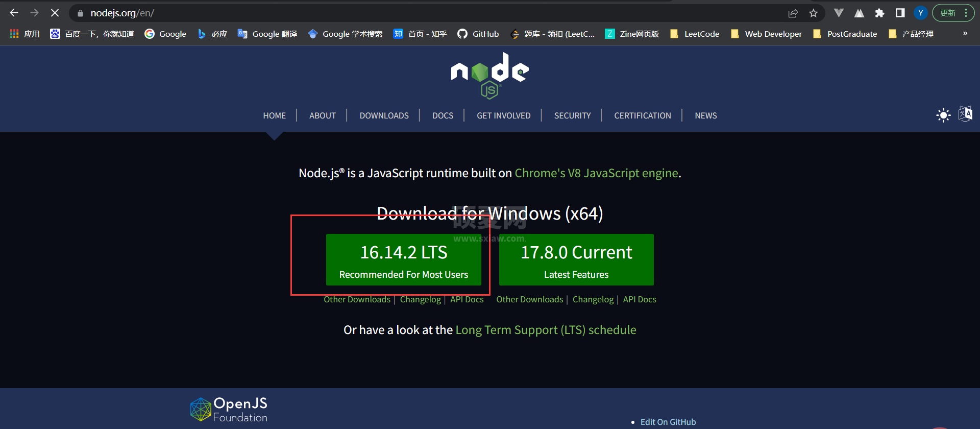Expand the Web Developer bookmark folder
Viewport: 980px width, 429px height.
[x=766, y=34]
